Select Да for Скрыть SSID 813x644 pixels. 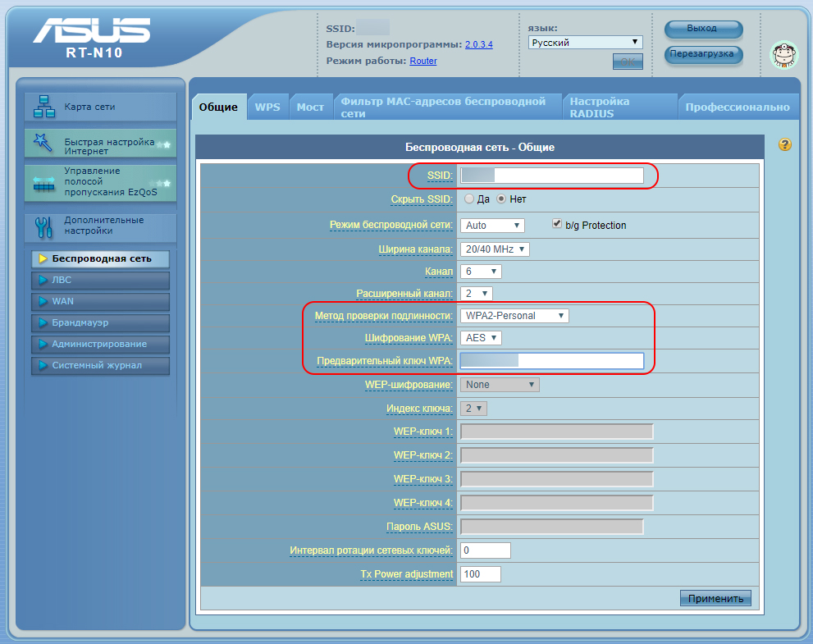click(x=469, y=199)
